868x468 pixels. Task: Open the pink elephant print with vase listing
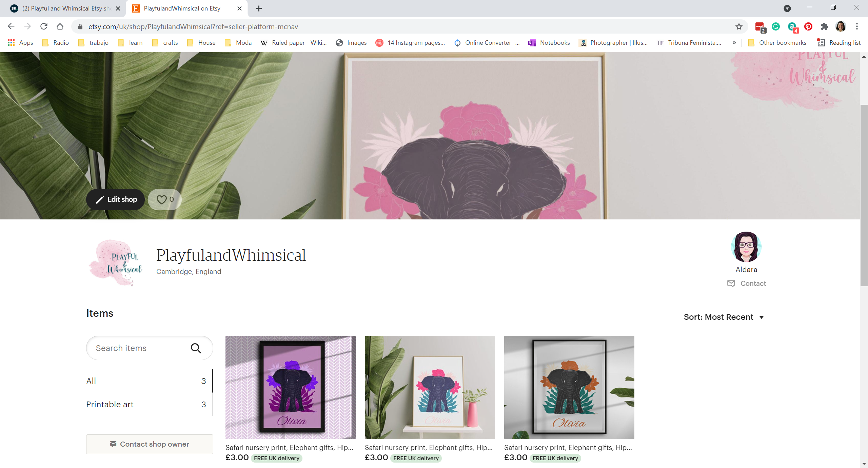click(430, 387)
